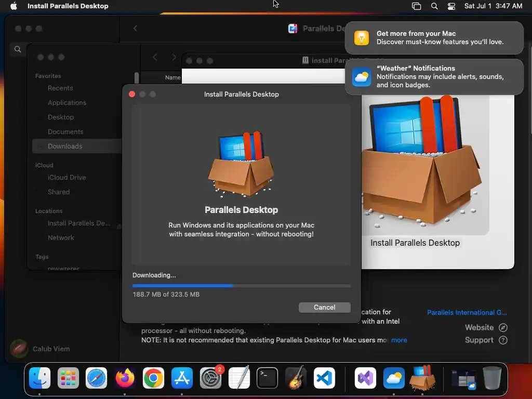
Task: Open the Support link
Action: (486, 340)
